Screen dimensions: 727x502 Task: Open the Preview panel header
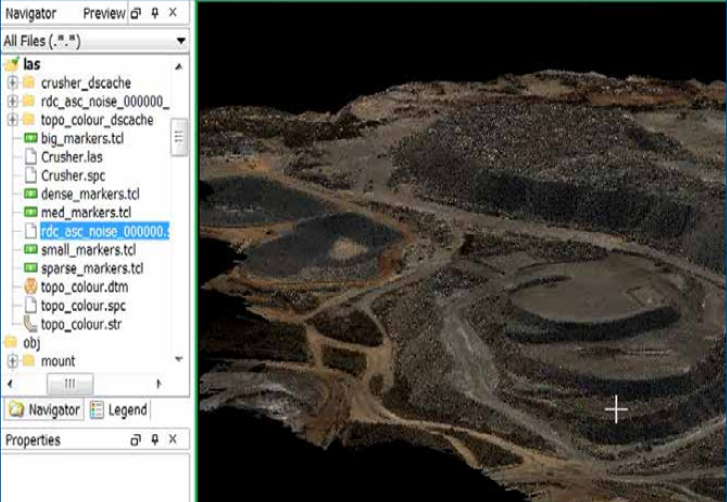point(103,13)
